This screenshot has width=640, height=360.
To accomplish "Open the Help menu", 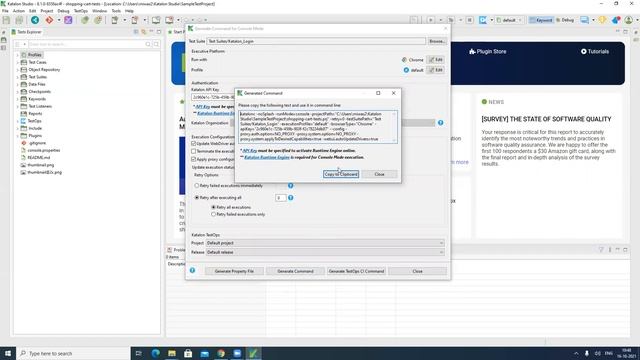I will coord(129,11).
